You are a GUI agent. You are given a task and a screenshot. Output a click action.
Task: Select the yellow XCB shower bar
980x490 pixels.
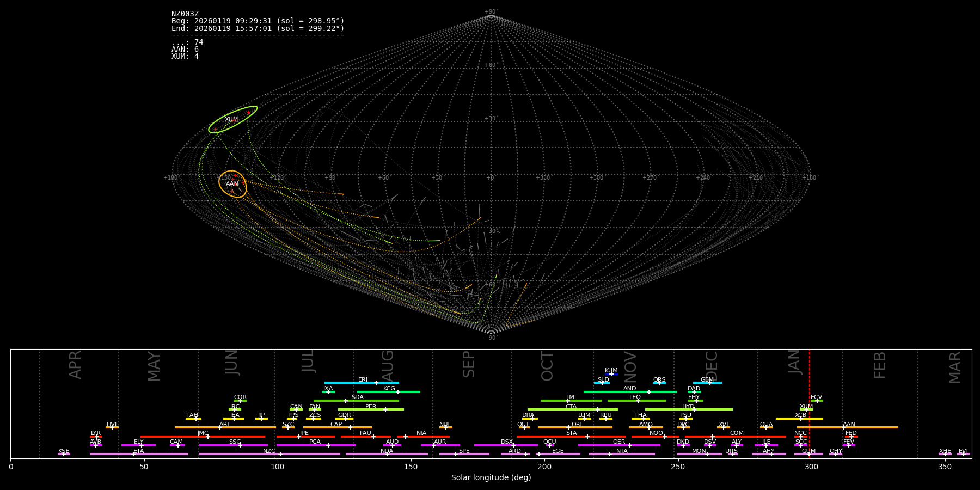pos(799,419)
